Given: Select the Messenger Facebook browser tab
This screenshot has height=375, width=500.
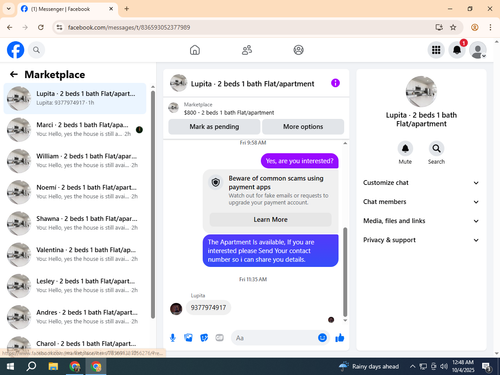Looking at the screenshot, I should (67, 9).
